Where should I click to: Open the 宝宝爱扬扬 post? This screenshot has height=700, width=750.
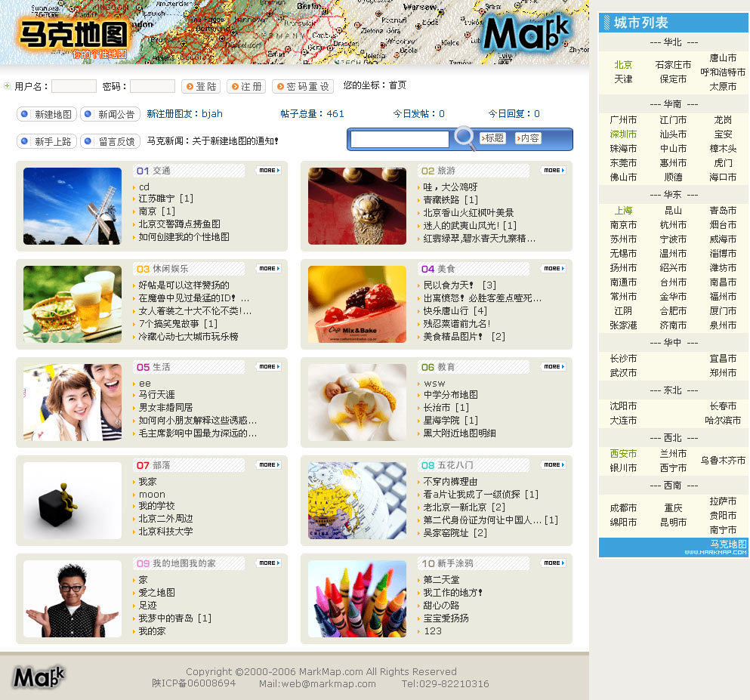[x=446, y=618]
